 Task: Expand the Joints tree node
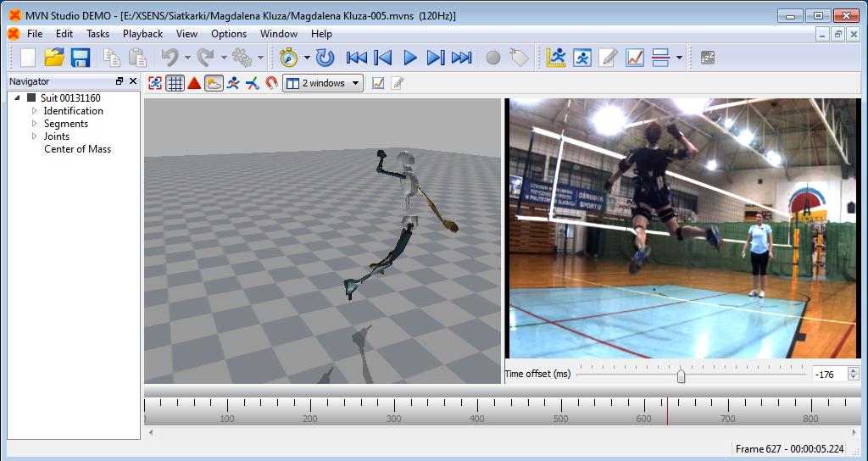(x=34, y=136)
